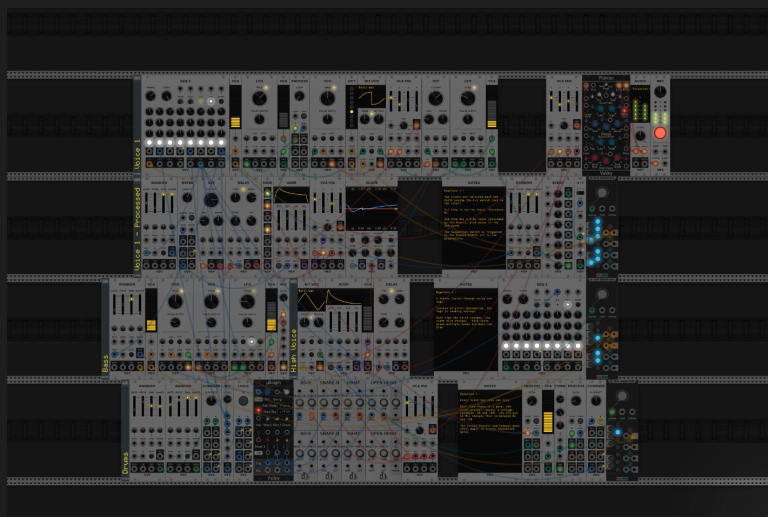Adjust the first VCA level slider in Bass row
Screen dimensions: 768x517
tap(151, 310)
